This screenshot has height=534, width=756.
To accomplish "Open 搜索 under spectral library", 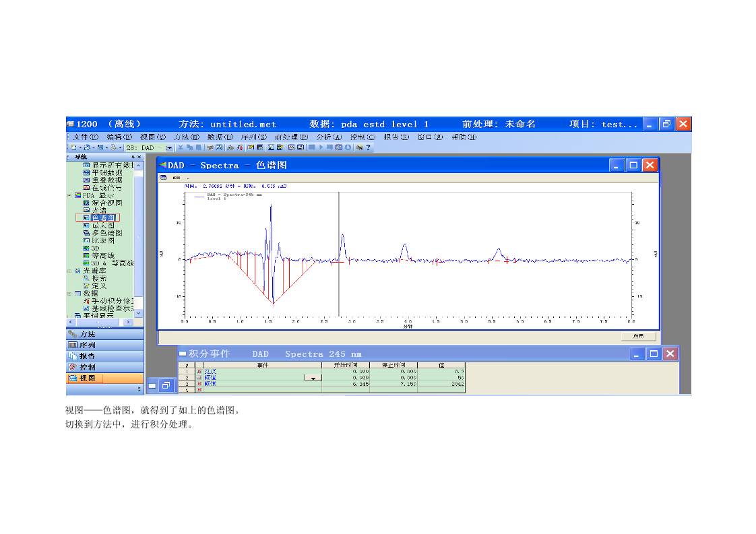I will tap(98, 278).
